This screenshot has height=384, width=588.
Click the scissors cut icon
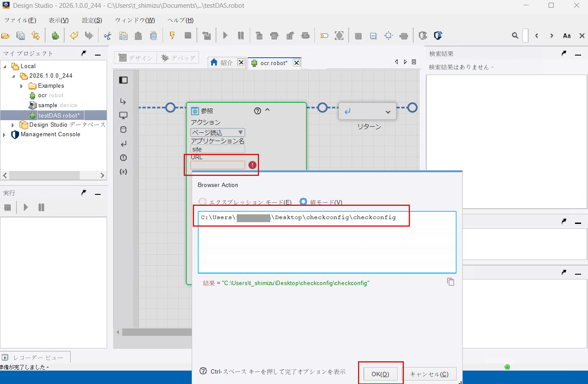[108, 36]
